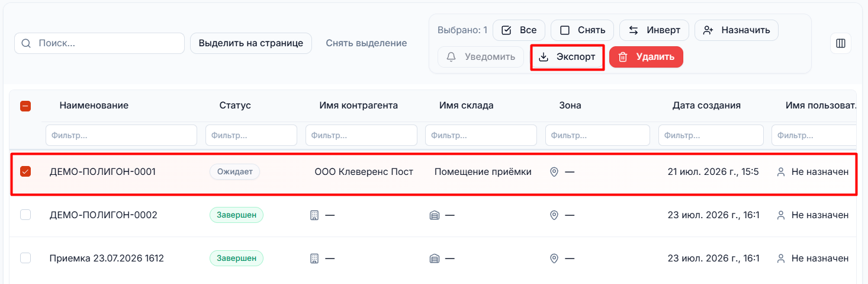Click the Экспорт button

[567, 58]
